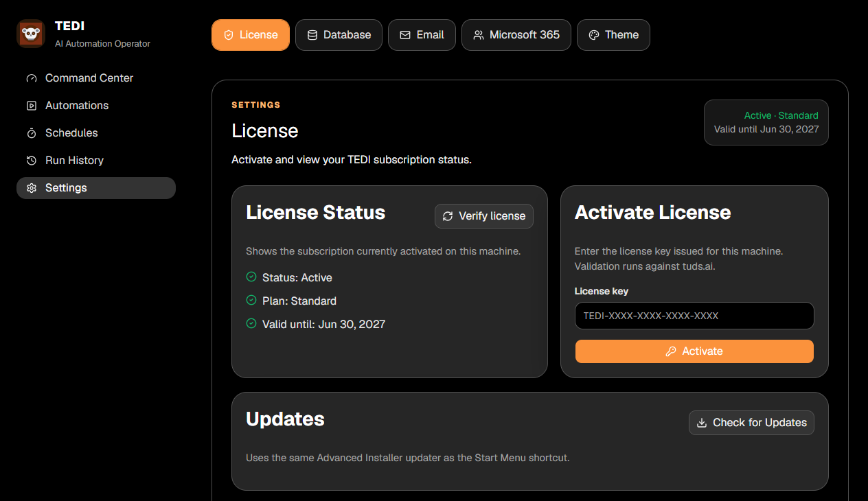The height and width of the screenshot is (501, 868).
Task: Click the green check beside Plan: Standard
Action: 251,300
